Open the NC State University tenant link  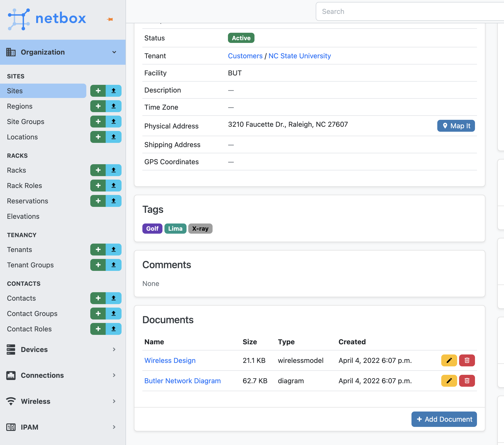pyautogui.click(x=300, y=56)
